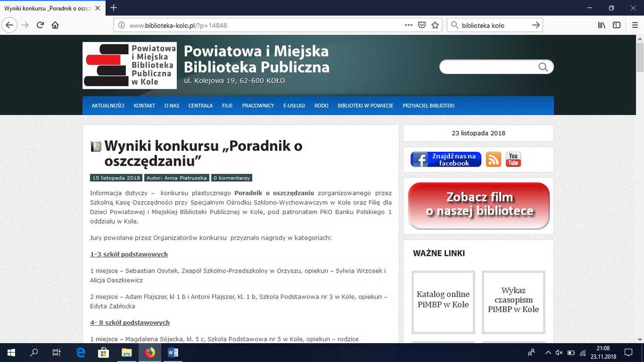Open Microsoft Store from taskbar
This screenshot has width=644, height=362.
[104, 353]
